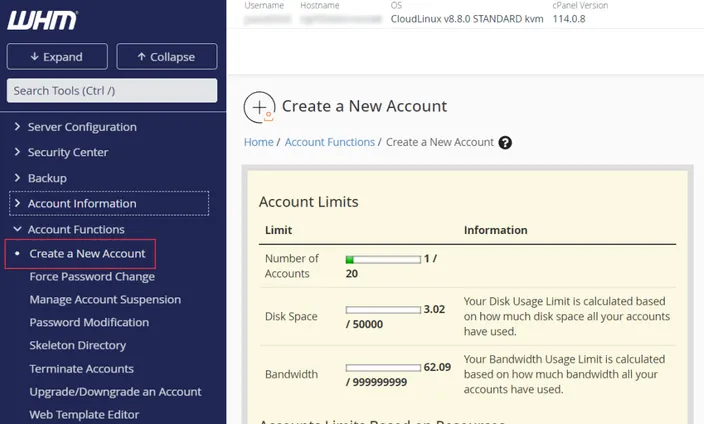
Task: Click the 'Bandwidth' row label
Action: [291, 375]
